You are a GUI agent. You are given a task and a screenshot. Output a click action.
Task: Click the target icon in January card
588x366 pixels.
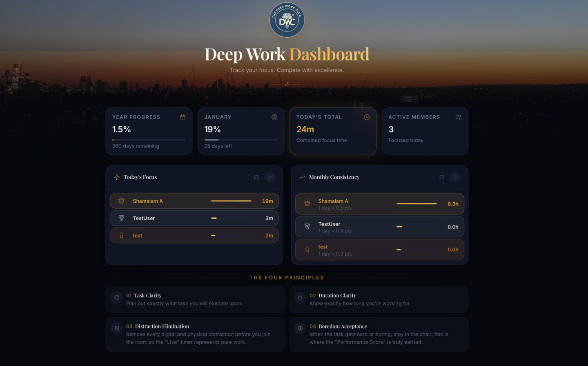point(274,117)
